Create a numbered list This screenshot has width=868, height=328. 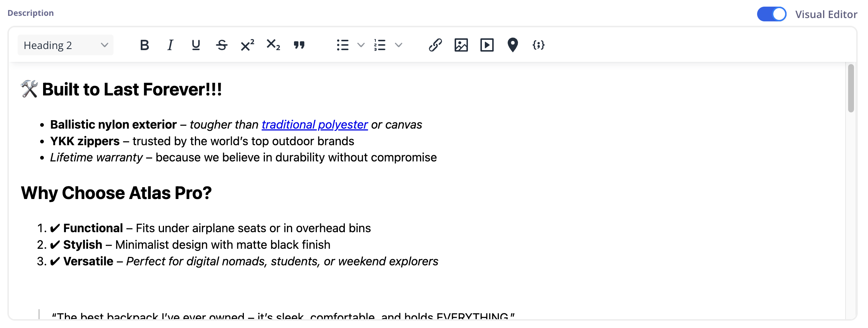point(380,45)
